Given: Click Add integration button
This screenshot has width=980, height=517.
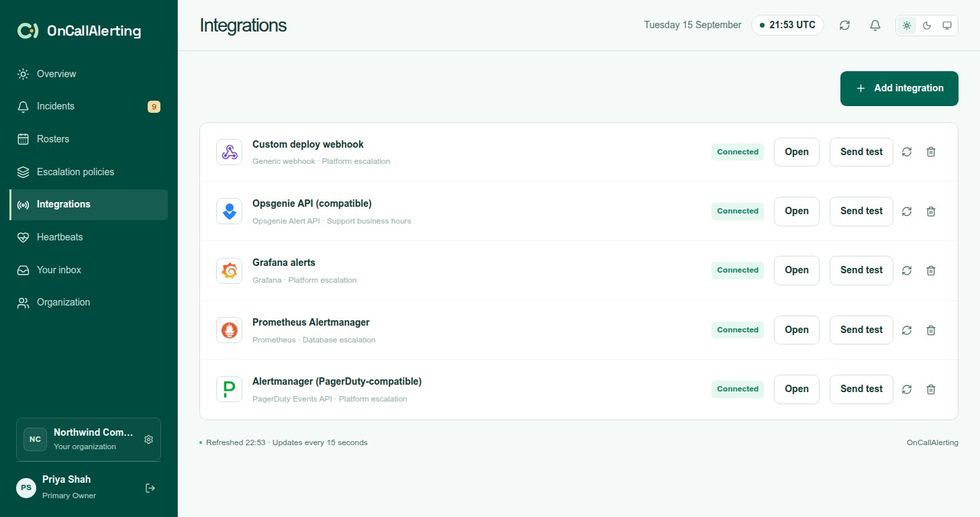Looking at the screenshot, I should pyautogui.click(x=899, y=89).
